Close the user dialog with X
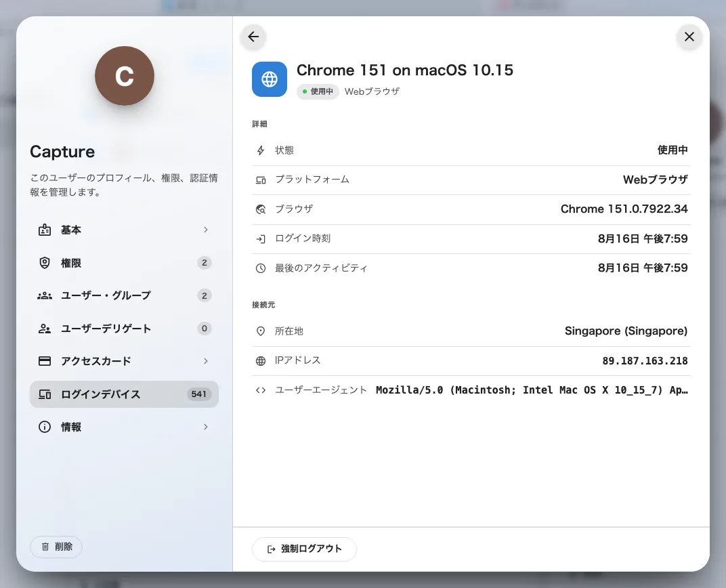 (x=689, y=37)
